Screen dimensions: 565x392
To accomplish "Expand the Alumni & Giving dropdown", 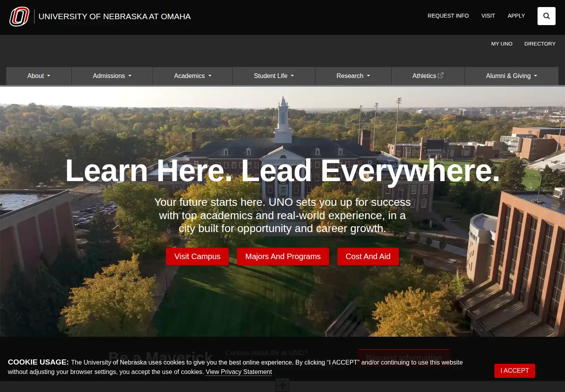I will (x=512, y=76).
